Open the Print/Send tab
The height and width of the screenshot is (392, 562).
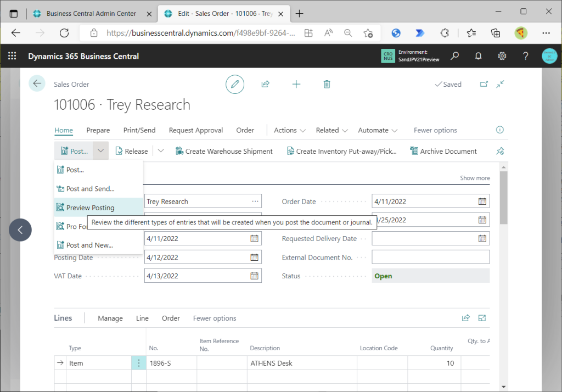click(139, 130)
